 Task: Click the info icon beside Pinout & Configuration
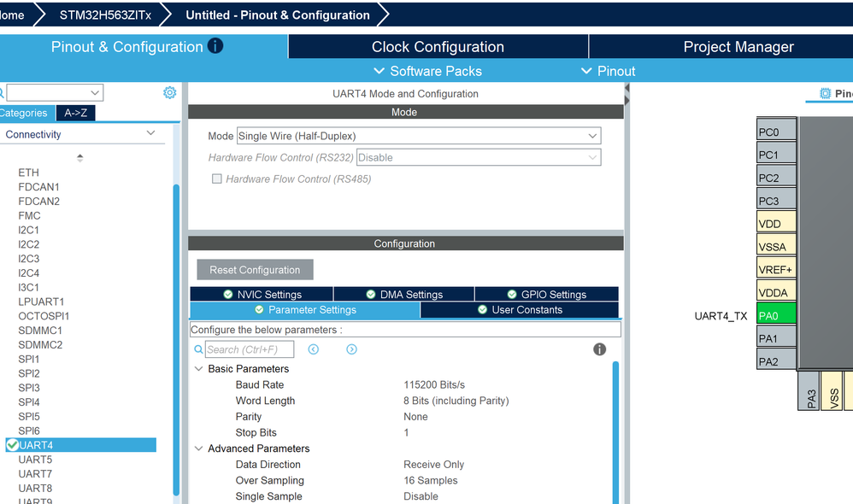click(x=215, y=45)
